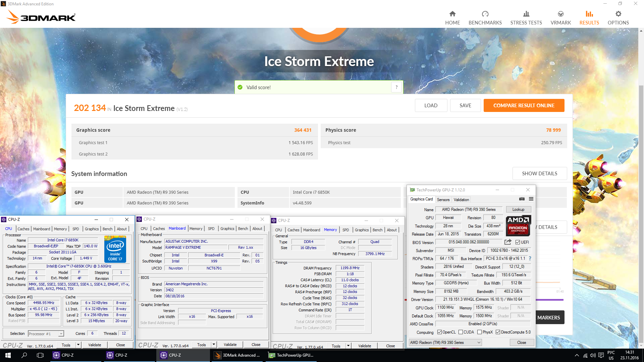Screen dimensions: 644x362
Task: Show hidden system tray icons
Action: pyautogui.click(x=577, y=355)
